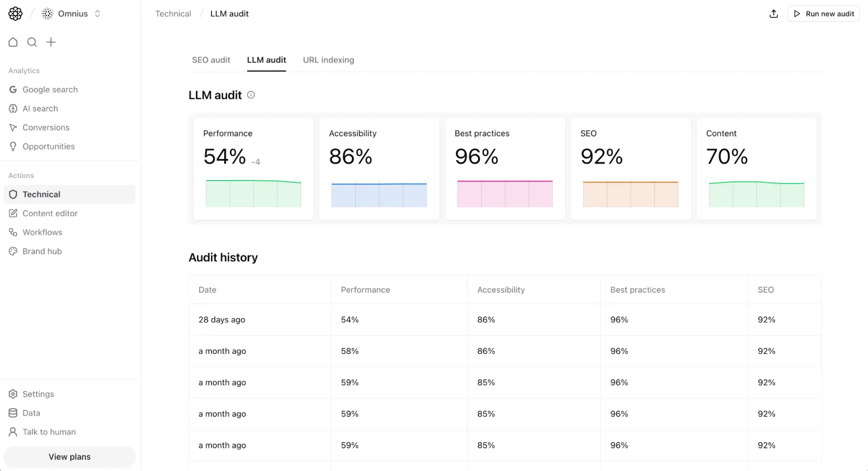868x471 pixels.
Task: Open the URL indexing tab
Action: click(328, 60)
